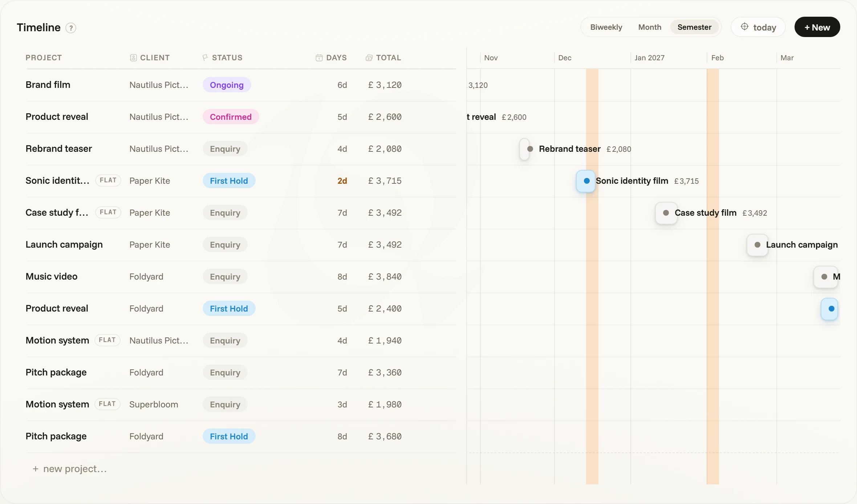The image size is (857, 504).
Task: Jump to today on timeline
Action: 758,27
